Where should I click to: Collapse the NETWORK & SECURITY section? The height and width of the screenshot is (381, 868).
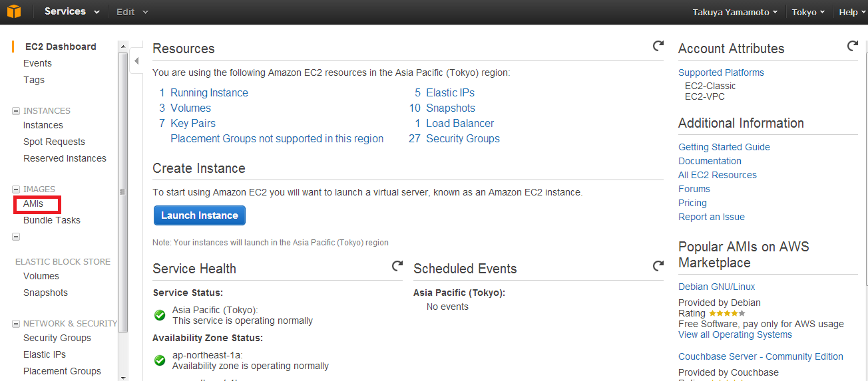pos(16,324)
